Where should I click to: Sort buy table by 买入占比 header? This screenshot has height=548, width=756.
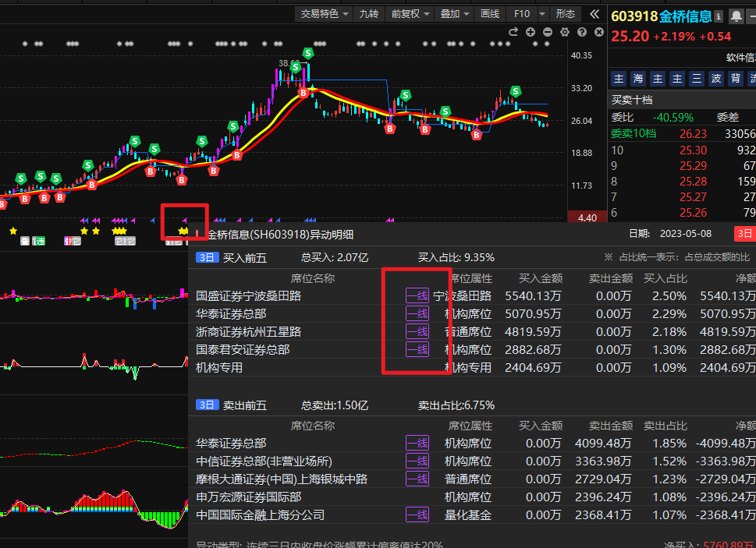[665, 278]
